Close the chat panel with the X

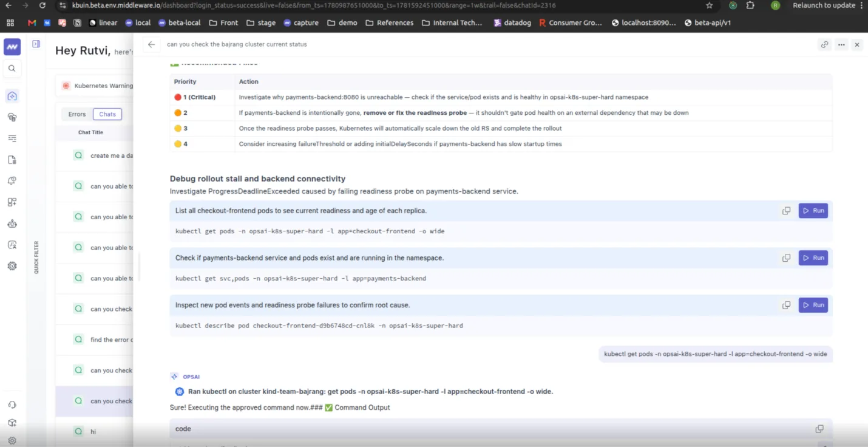(x=857, y=44)
